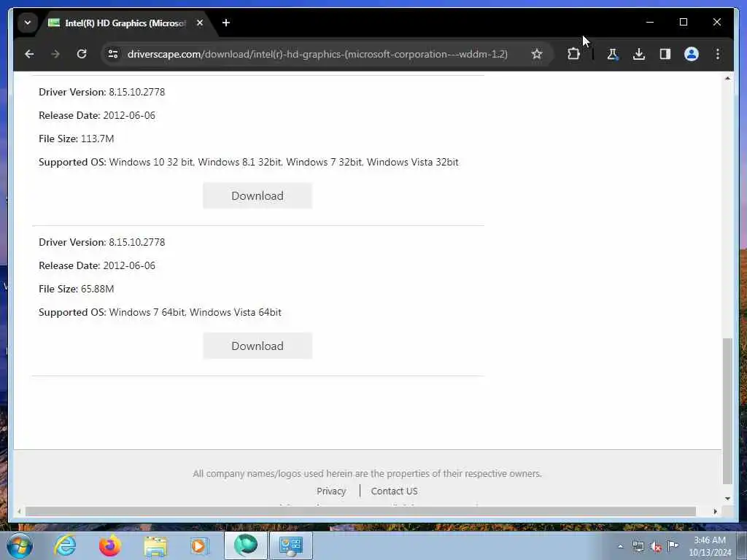Open the Extensions puzzle icon
The image size is (747, 560).
point(573,54)
